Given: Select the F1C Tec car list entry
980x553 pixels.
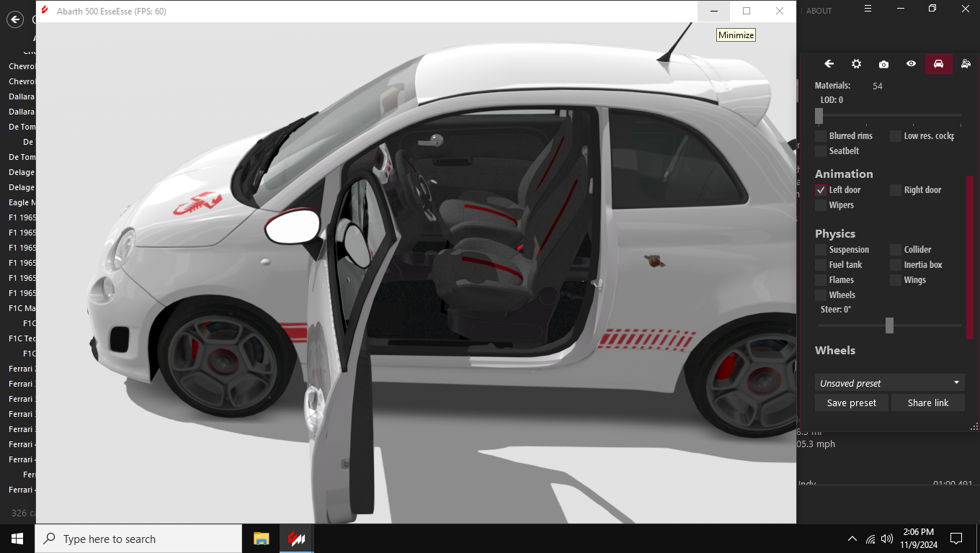Looking at the screenshot, I should click(22, 338).
